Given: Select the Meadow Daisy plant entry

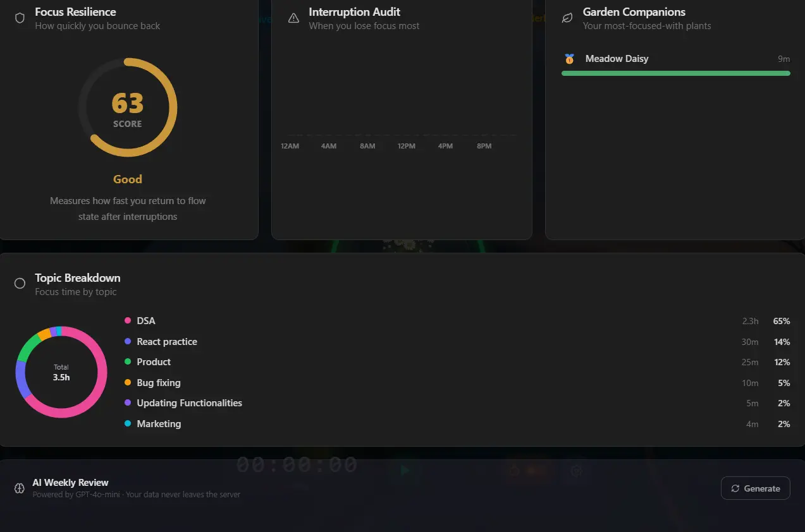Looking at the screenshot, I should [x=617, y=58].
